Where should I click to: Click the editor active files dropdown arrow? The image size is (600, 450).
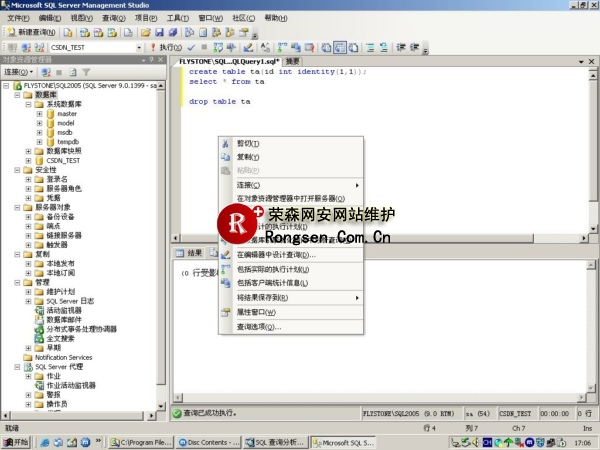581,62
